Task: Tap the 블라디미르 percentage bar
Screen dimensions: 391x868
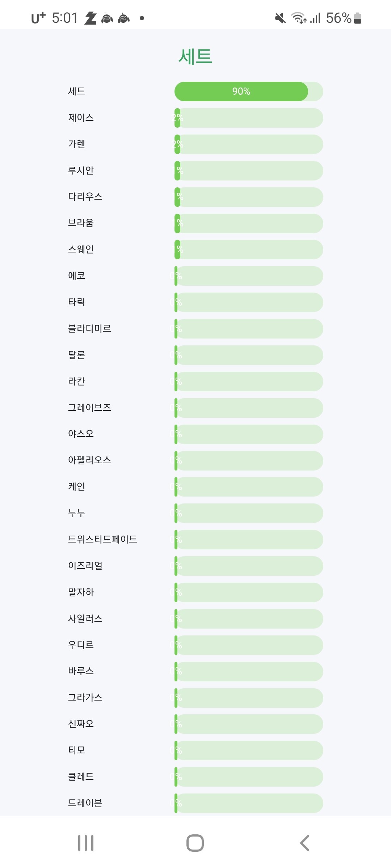Action: (x=248, y=329)
